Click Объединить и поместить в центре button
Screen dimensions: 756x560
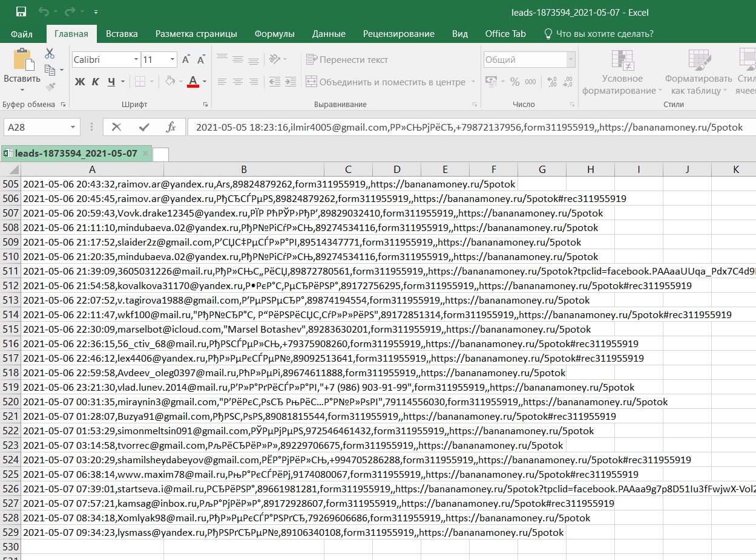386,82
